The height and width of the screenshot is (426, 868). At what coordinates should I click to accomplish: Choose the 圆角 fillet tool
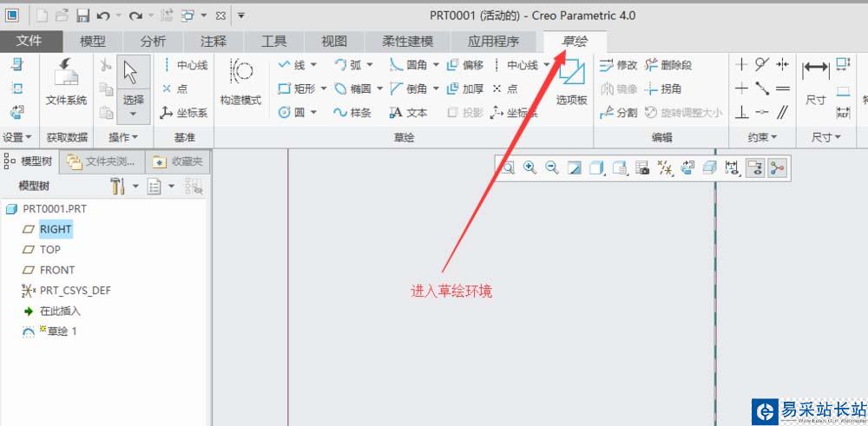tap(409, 65)
